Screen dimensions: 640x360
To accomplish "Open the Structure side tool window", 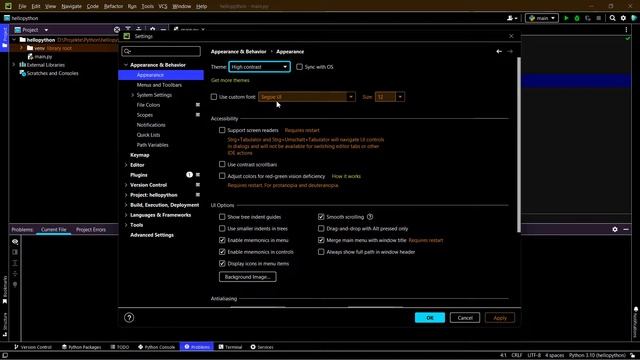I will 5,324.
